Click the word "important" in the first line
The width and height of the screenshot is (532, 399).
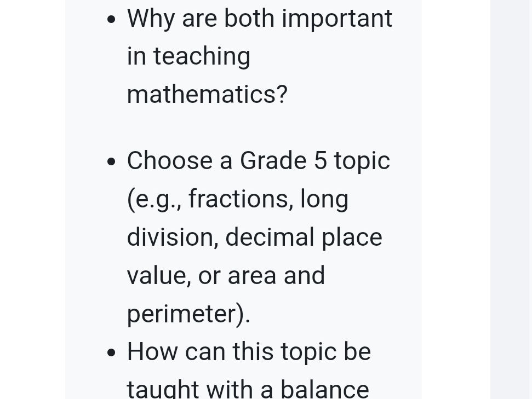(x=337, y=19)
